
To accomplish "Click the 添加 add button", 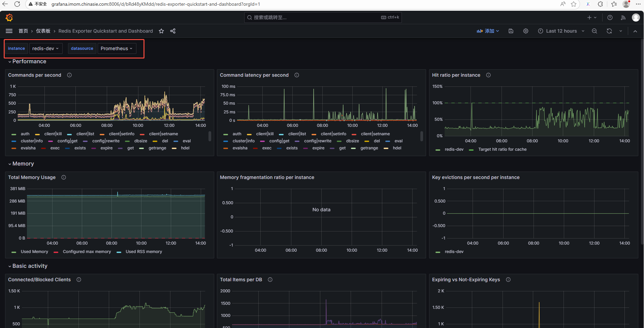I will coord(488,31).
